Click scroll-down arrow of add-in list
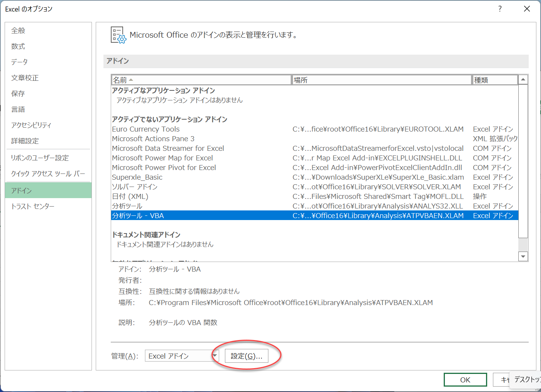The height and width of the screenshot is (392, 541). pos(523,257)
